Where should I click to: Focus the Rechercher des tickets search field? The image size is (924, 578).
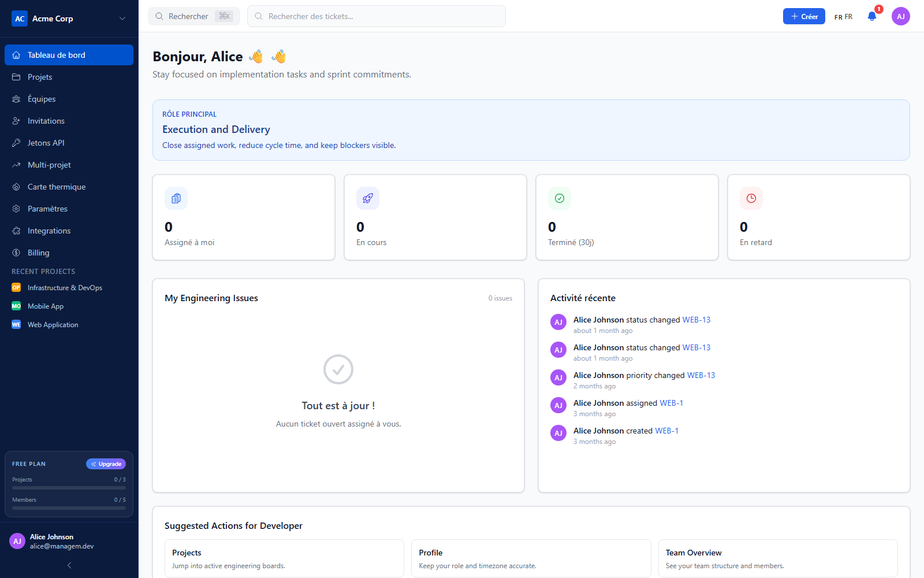[x=377, y=16]
